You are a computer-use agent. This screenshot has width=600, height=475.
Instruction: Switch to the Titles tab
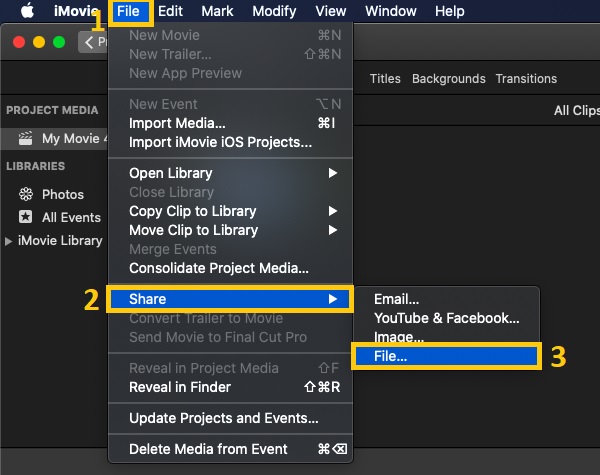[385, 79]
